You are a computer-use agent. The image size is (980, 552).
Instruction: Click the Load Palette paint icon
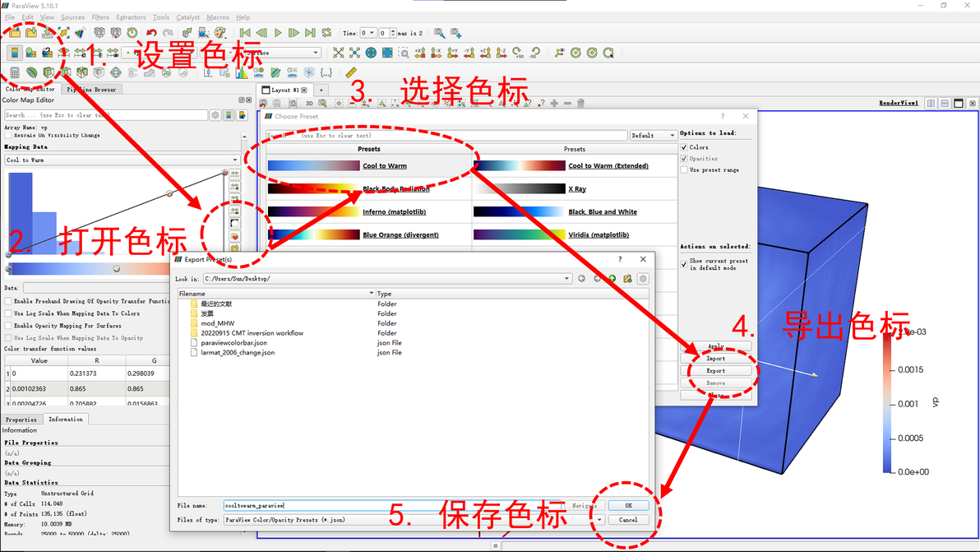point(220,33)
